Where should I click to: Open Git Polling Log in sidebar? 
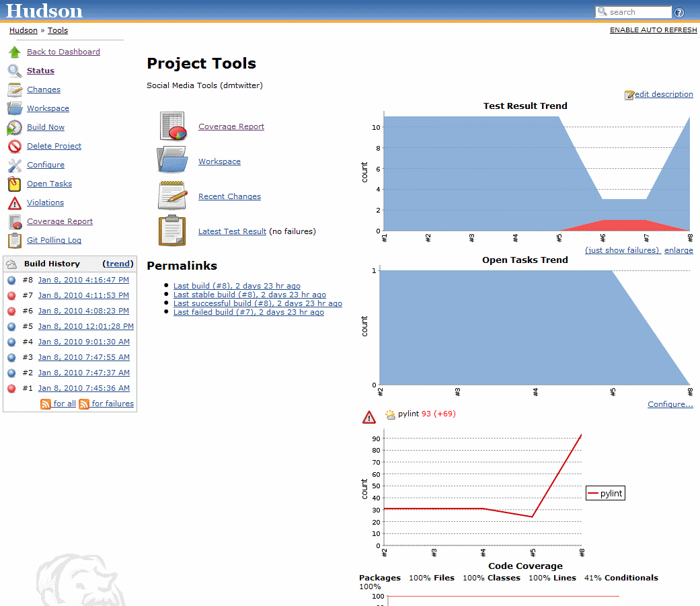click(x=54, y=240)
